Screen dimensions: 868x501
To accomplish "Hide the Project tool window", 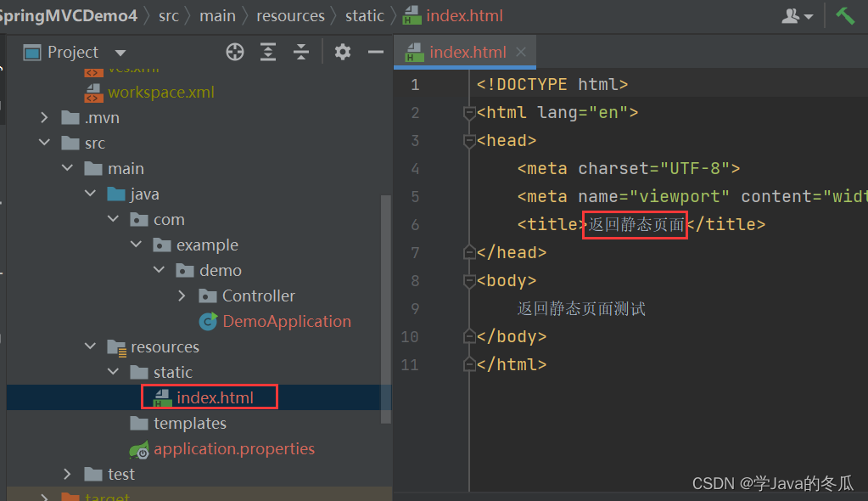I will 376,52.
